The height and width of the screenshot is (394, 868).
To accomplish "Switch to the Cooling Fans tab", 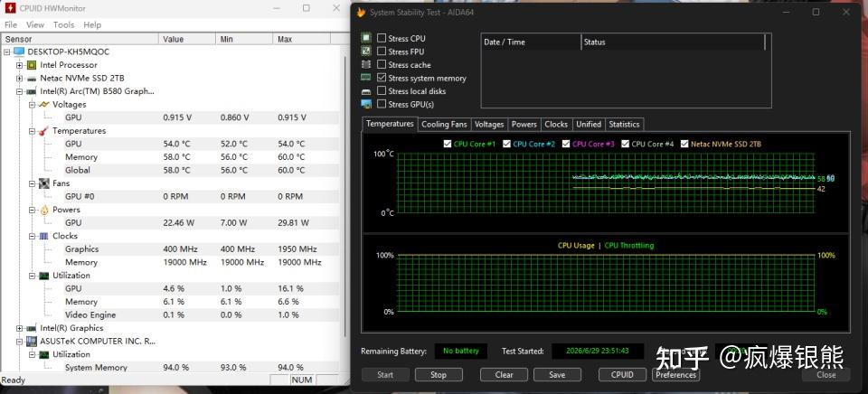I will point(444,125).
